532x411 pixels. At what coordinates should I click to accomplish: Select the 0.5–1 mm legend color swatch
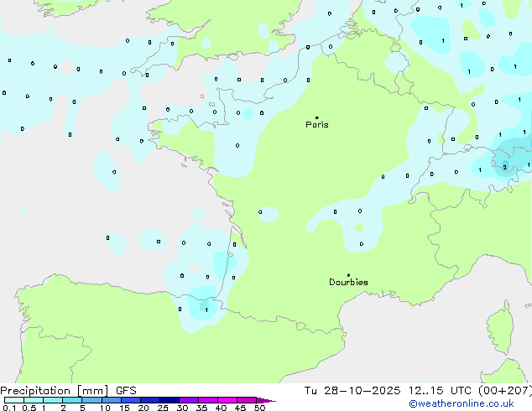34,400
